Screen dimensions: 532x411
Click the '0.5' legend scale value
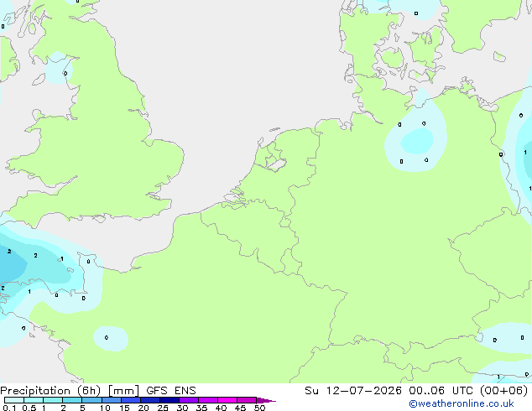(29, 408)
